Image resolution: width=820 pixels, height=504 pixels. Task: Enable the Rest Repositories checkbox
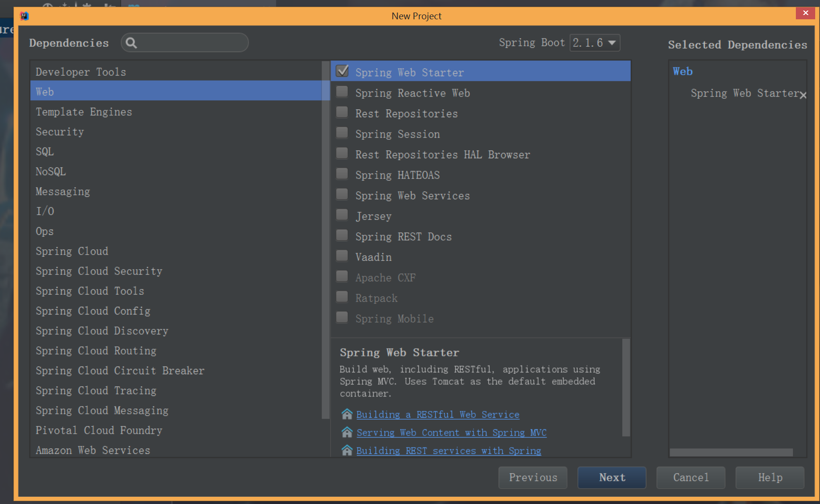coord(342,112)
